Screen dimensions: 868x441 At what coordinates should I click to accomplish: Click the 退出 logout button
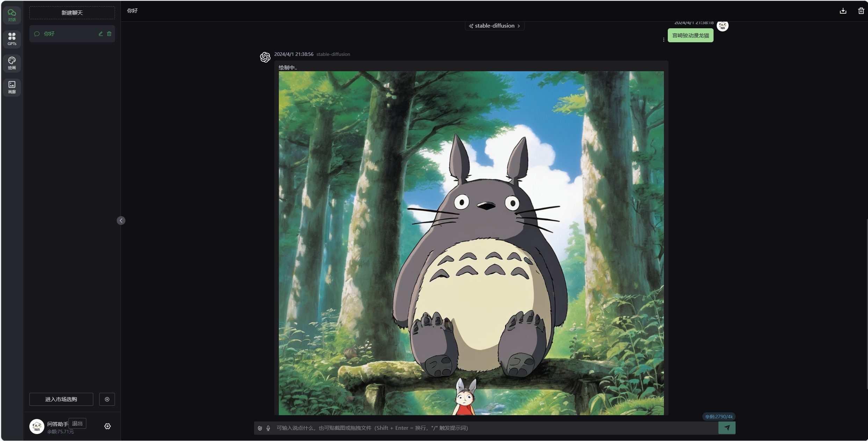click(77, 423)
